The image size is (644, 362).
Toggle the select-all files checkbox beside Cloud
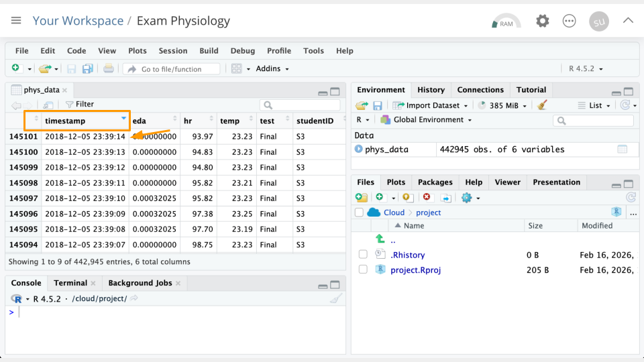coord(359,213)
